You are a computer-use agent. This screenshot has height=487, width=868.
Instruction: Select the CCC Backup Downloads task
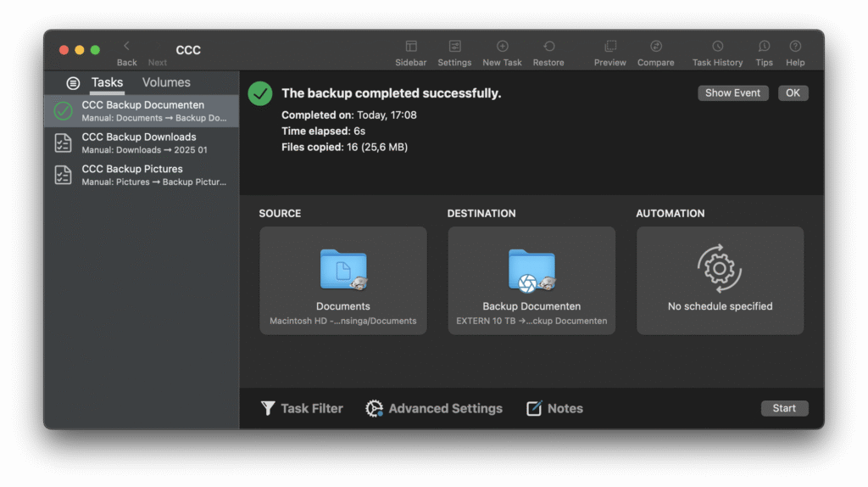pos(142,143)
